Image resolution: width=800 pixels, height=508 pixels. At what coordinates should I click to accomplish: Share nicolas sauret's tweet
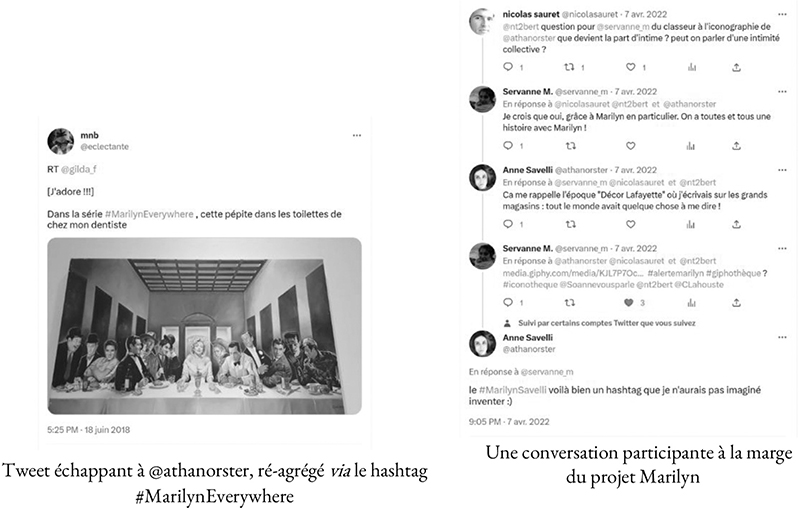pos(736,67)
